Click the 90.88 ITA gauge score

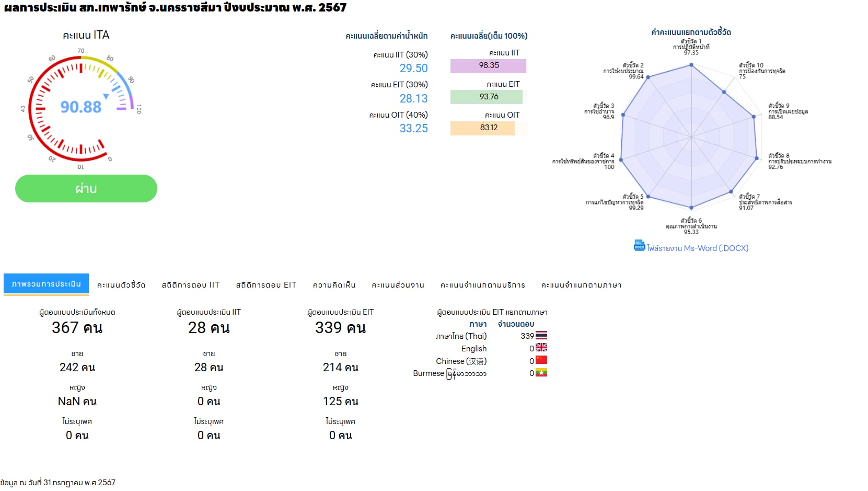click(80, 107)
